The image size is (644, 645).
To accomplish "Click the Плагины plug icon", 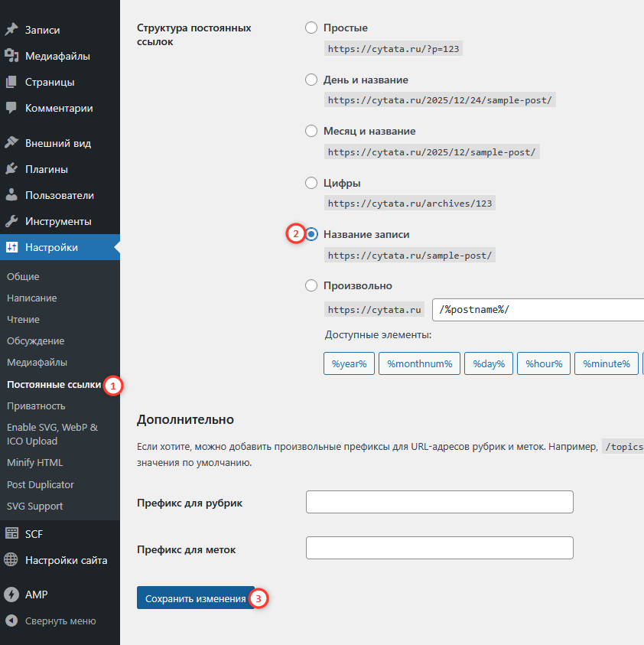I will tap(11, 169).
